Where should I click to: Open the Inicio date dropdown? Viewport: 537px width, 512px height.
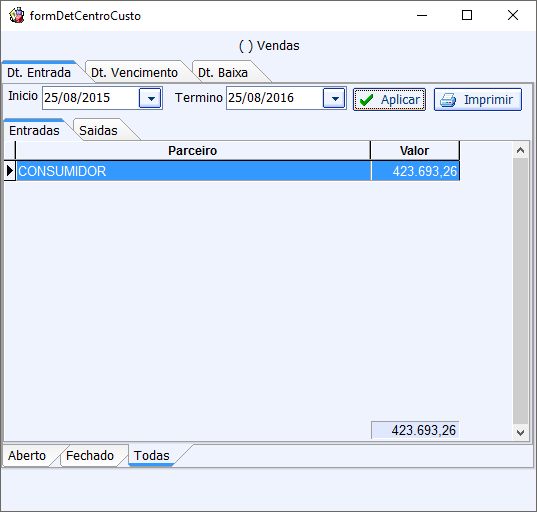click(150, 98)
